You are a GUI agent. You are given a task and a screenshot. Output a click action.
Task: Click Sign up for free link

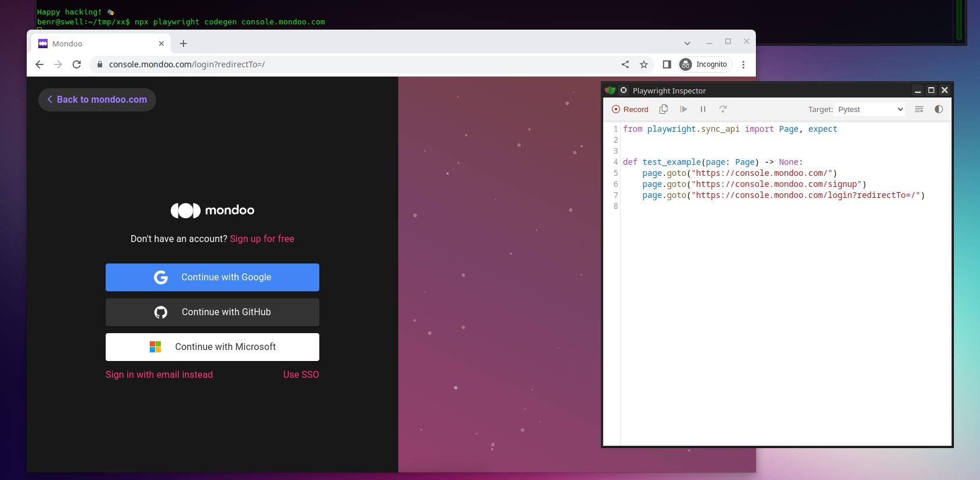[262, 239]
